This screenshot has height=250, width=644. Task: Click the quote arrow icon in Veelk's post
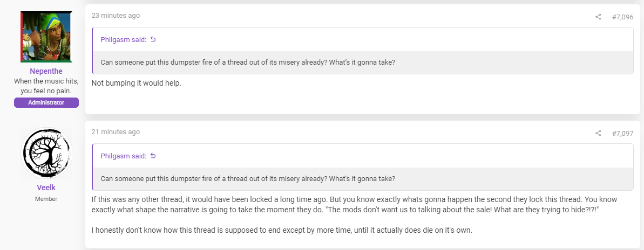click(x=153, y=156)
